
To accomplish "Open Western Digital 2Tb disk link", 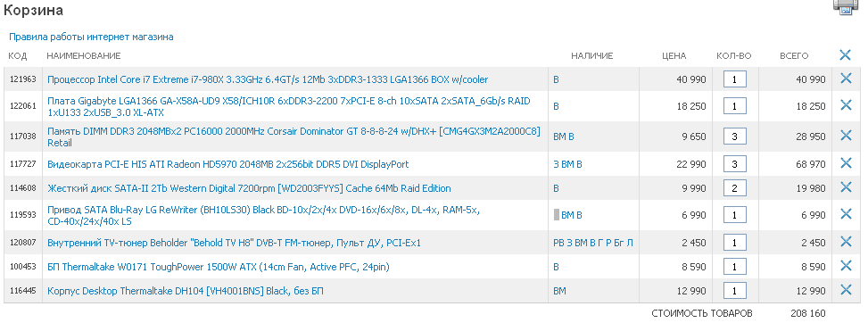I will (x=249, y=188).
